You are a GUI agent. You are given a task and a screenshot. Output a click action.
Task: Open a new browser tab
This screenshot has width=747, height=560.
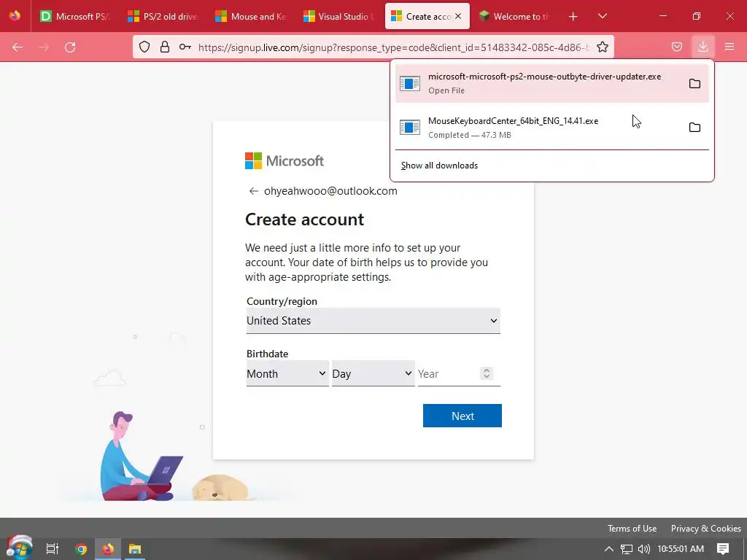(573, 17)
